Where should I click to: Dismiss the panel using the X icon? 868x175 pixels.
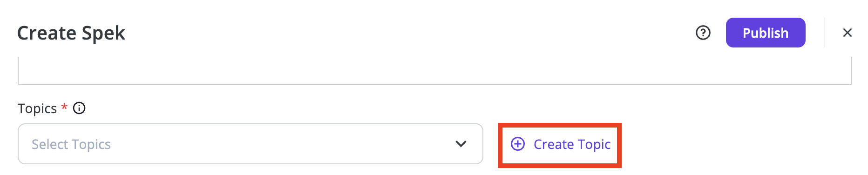847,33
